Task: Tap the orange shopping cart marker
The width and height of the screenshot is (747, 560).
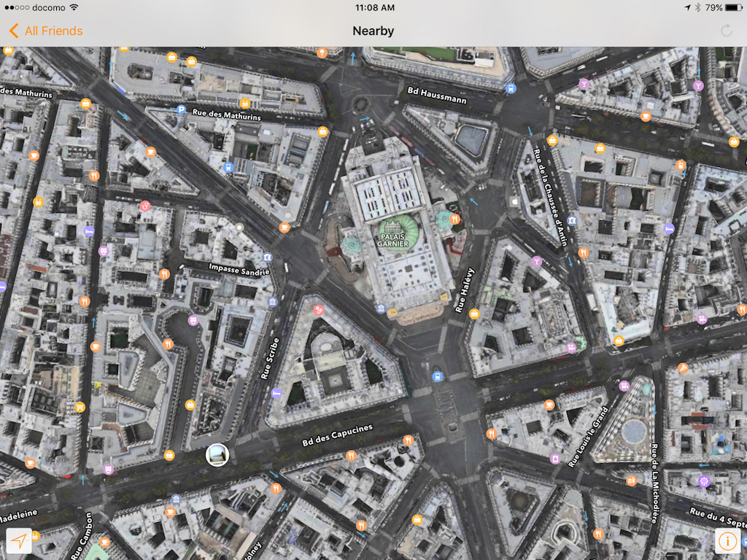Action: pyautogui.click(x=80, y=407)
